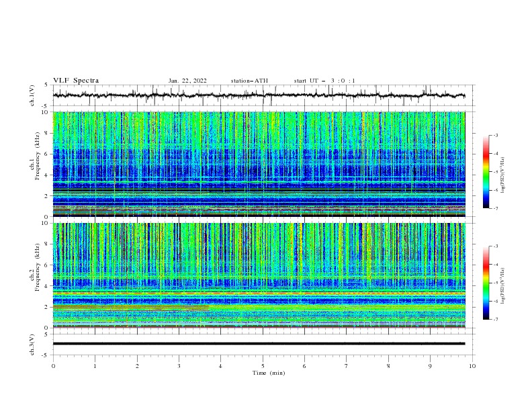Click the ch.2 spectrogram panel
This screenshot has width=532, height=411.
(x=259, y=275)
